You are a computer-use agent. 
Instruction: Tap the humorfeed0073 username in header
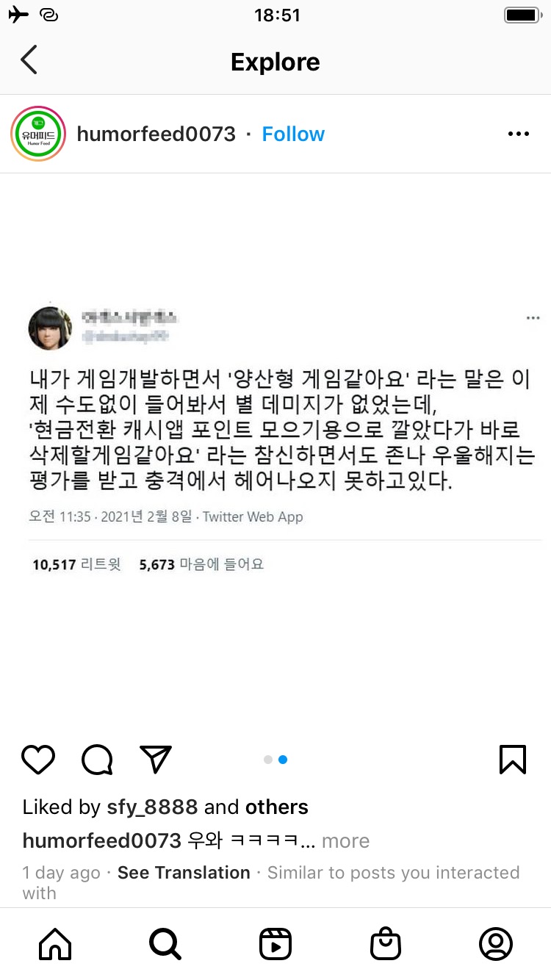(x=156, y=134)
